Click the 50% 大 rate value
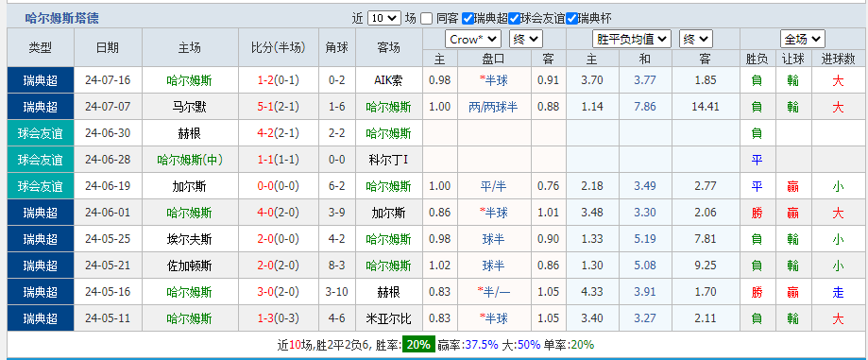 tap(529, 345)
